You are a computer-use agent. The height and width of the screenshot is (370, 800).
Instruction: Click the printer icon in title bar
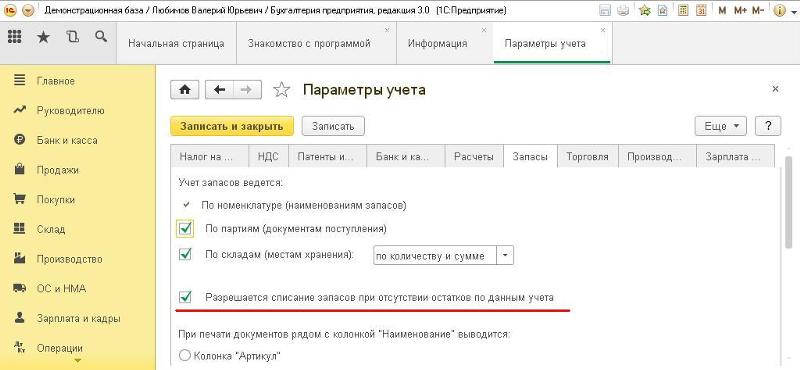(x=622, y=10)
